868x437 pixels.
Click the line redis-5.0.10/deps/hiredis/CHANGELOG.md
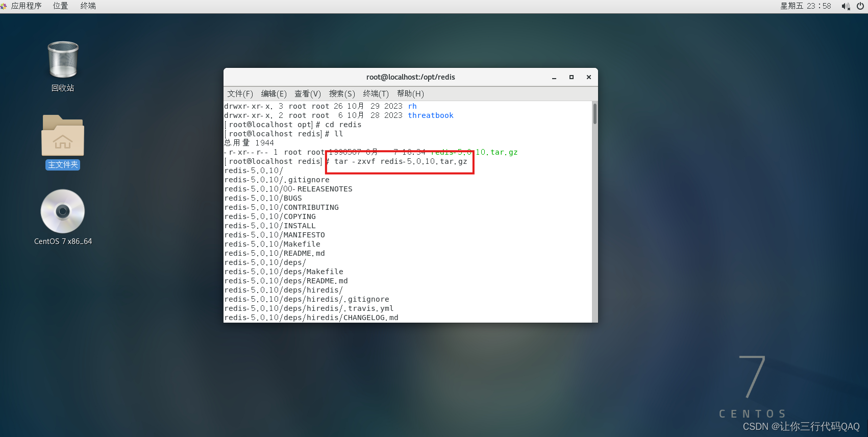click(x=311, y=318)
